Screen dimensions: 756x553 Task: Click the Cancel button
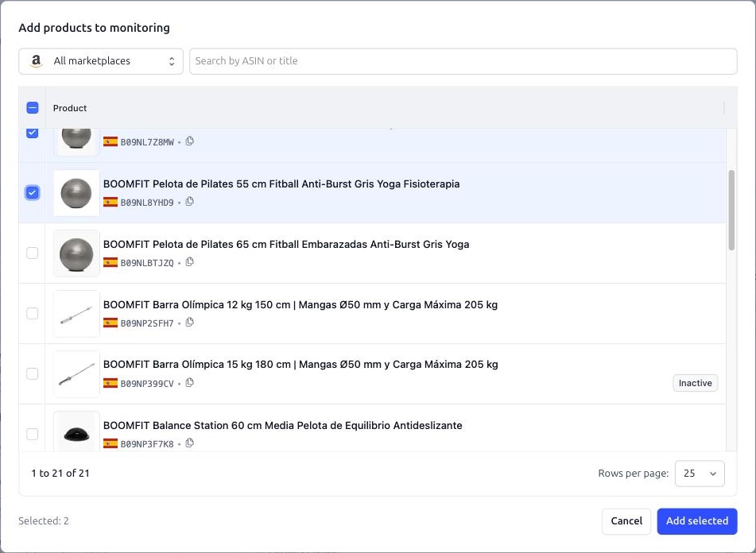pyautogui.click(x=626, y=521)
